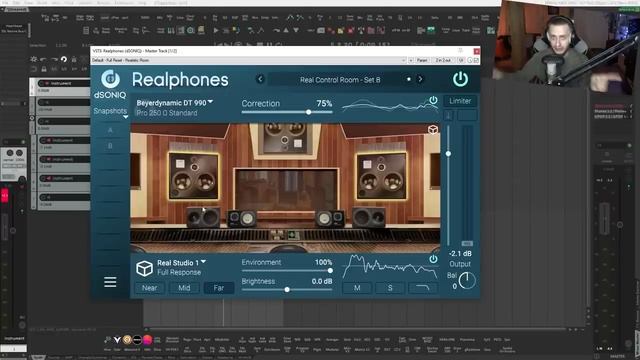Click the dSONIQ logo
Viewport: 640px width, 360px height.
[110, 84]
